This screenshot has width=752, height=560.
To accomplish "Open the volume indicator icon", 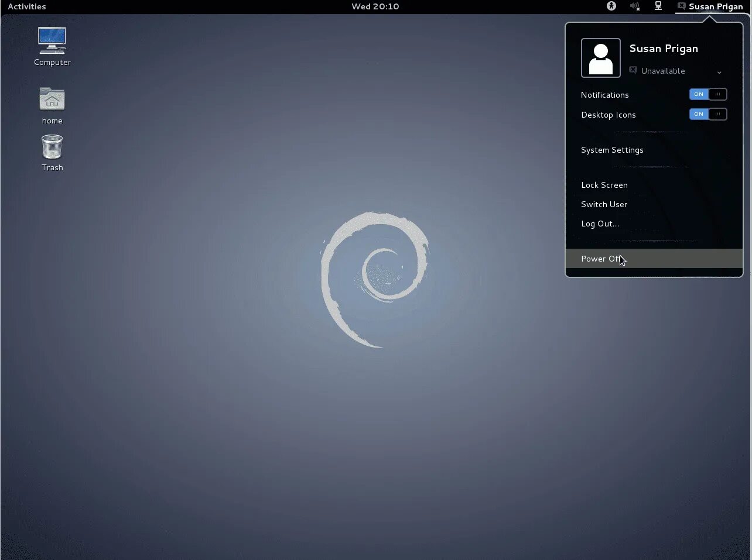I will click(x=635, y=6).
